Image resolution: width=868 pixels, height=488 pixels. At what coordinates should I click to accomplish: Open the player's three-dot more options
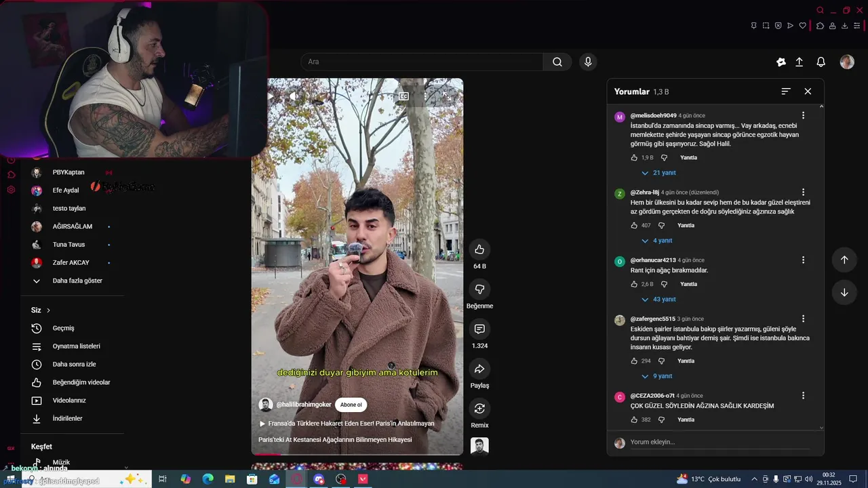pyautogui.click(x=426, y=96)
